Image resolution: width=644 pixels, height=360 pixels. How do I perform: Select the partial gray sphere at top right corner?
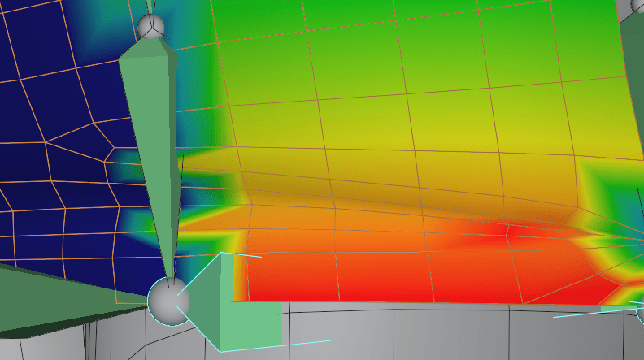click(638, 7)
